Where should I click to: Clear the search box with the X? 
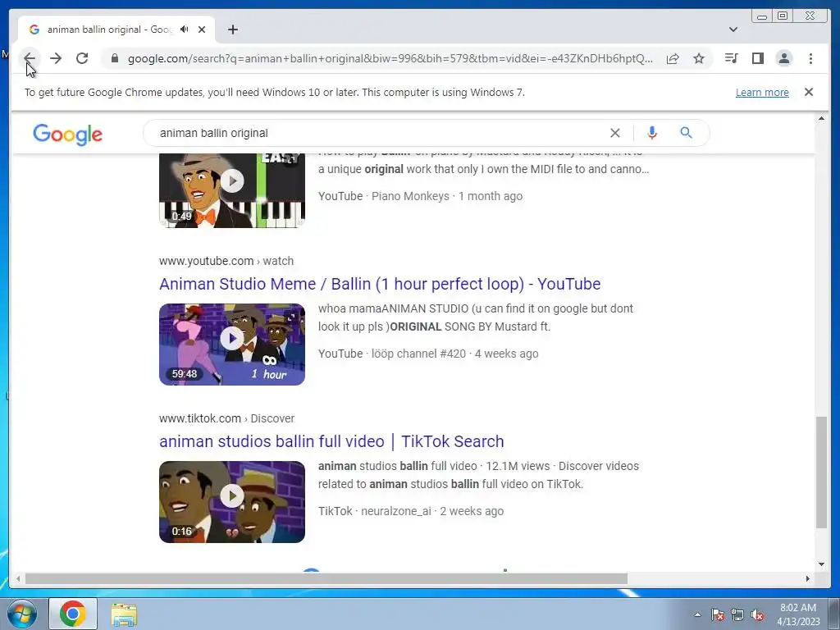[615, 133]
